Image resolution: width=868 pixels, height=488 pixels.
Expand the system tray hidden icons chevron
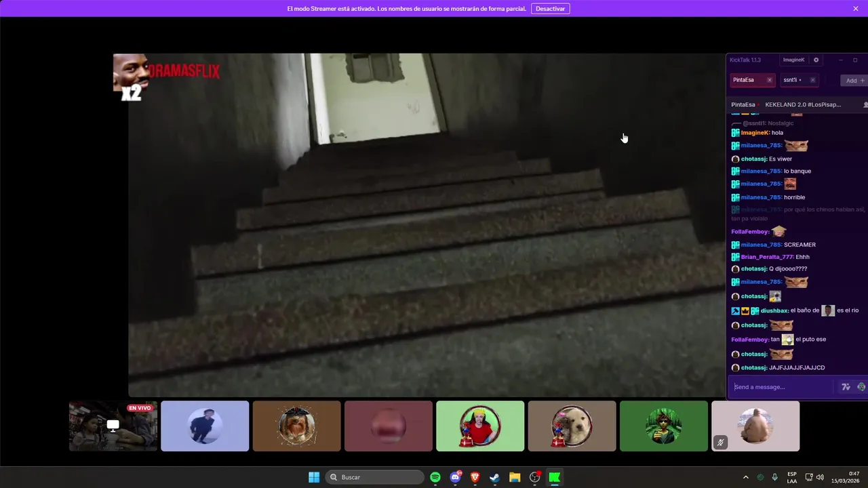coord(746,477)
